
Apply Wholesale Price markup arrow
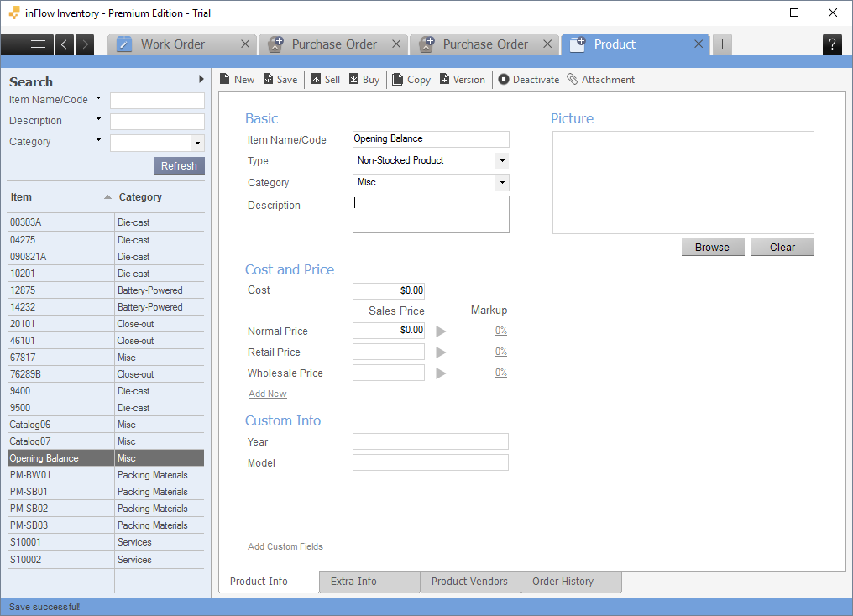(441, 373)
